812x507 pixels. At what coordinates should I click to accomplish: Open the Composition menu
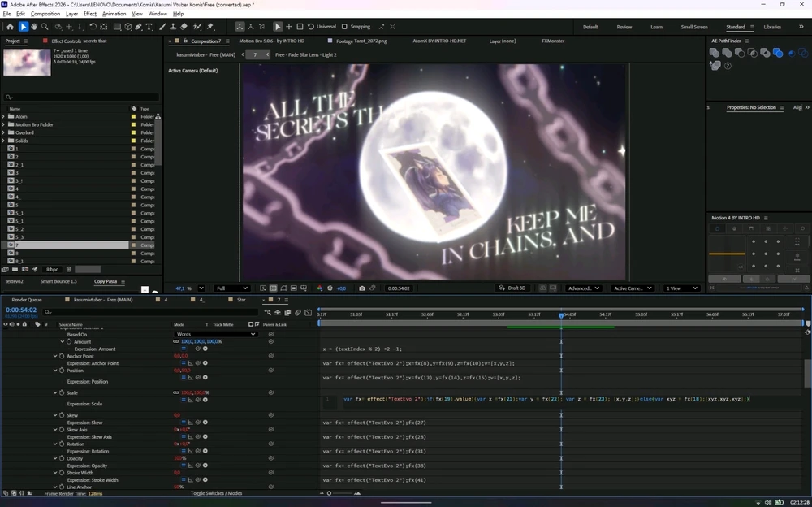tap(45, 14)
